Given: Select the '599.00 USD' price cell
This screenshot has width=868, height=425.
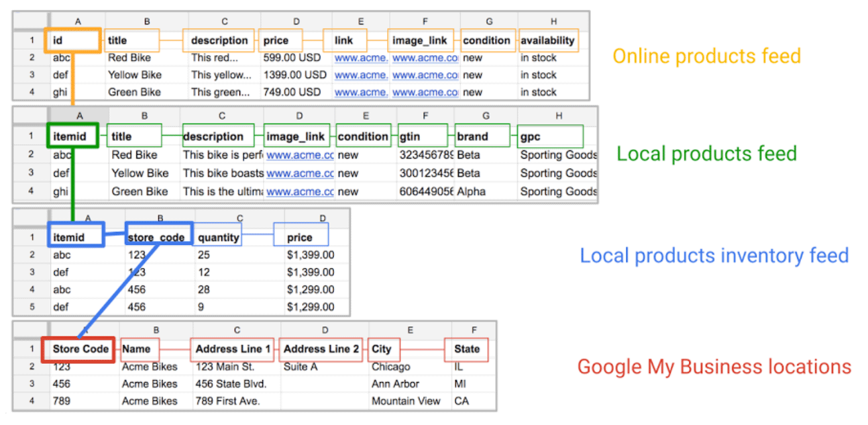Looking at the screenshot, I should click(x=292, y=58).
